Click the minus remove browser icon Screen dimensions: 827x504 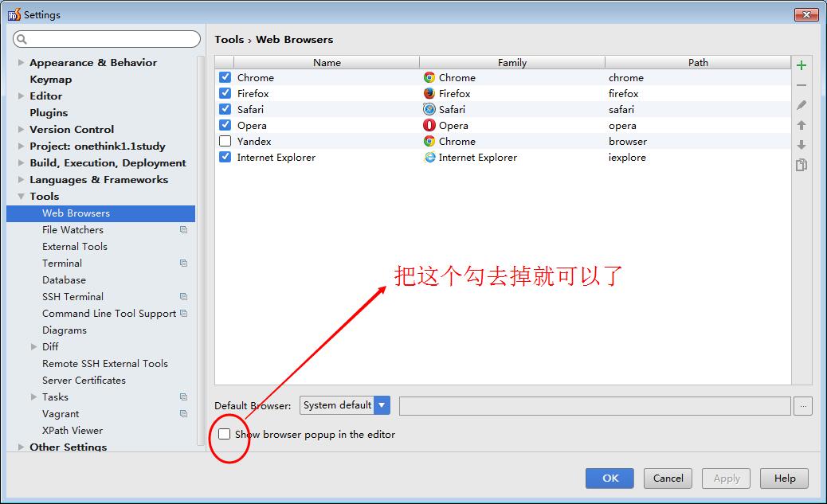point(802,85)
